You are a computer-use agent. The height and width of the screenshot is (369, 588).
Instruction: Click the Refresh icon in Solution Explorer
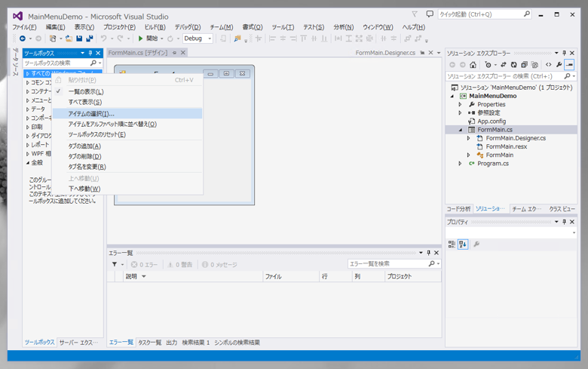(514, 65)
